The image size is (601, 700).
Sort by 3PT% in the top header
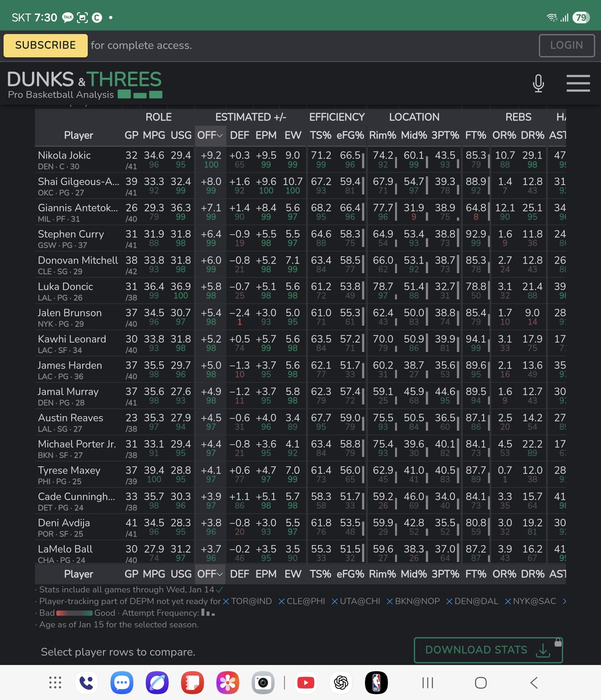pyautogui.click(x=445, y=135)
